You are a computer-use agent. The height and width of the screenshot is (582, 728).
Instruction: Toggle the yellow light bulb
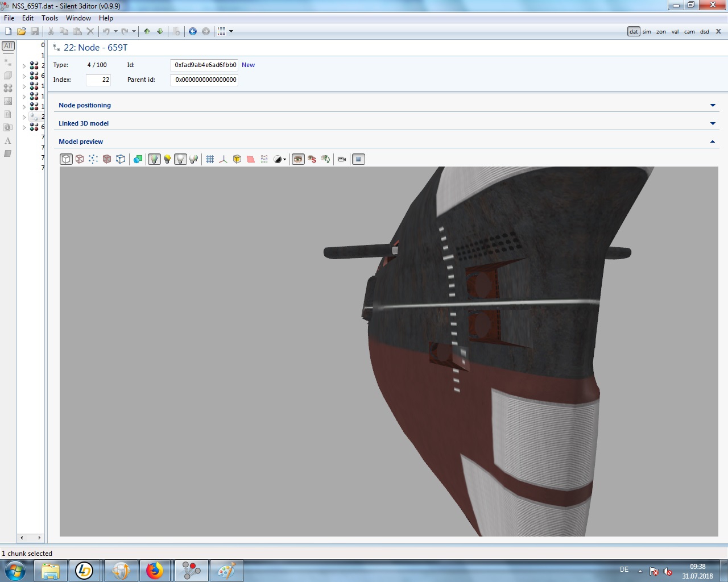[167, 159]
